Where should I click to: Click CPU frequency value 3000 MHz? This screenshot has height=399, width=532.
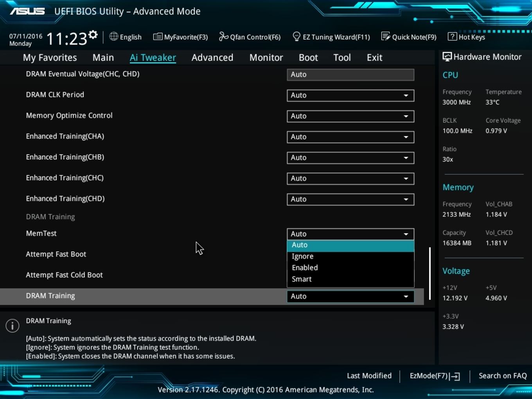(x=457, y=102)
